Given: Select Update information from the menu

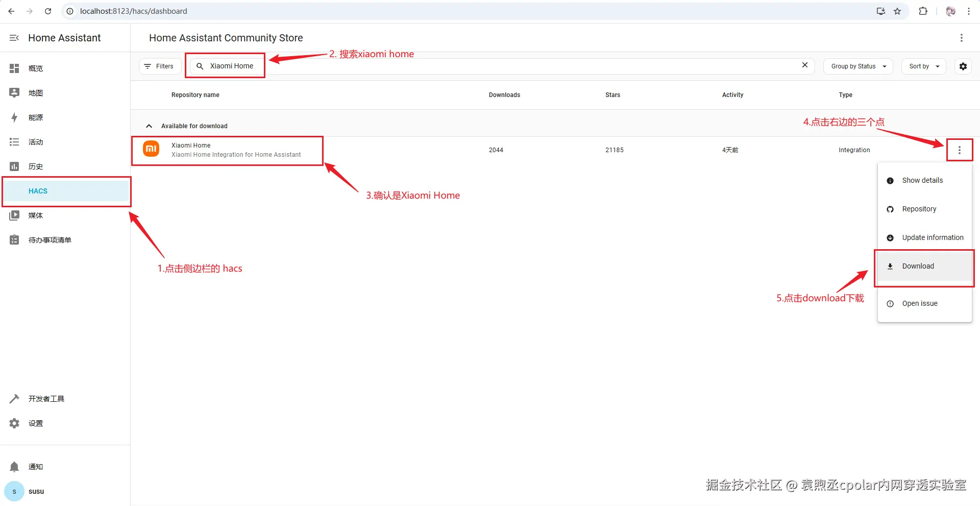Looking at the screenshot, I should [x=924, y=237].
